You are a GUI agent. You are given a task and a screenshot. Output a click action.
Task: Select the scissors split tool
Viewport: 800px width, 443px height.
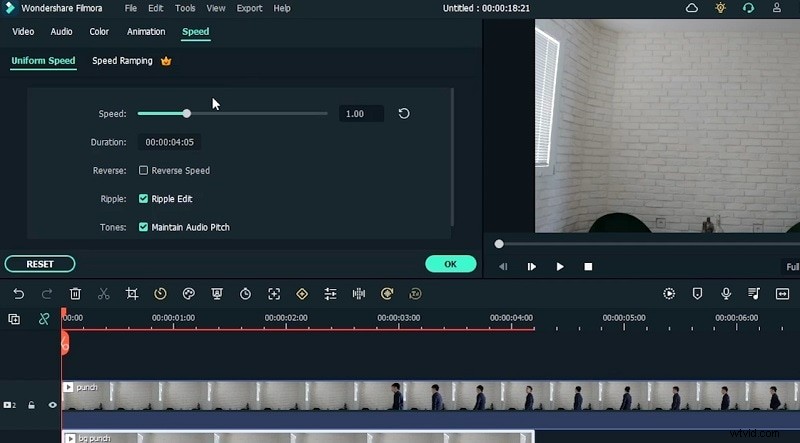[104, 293]
